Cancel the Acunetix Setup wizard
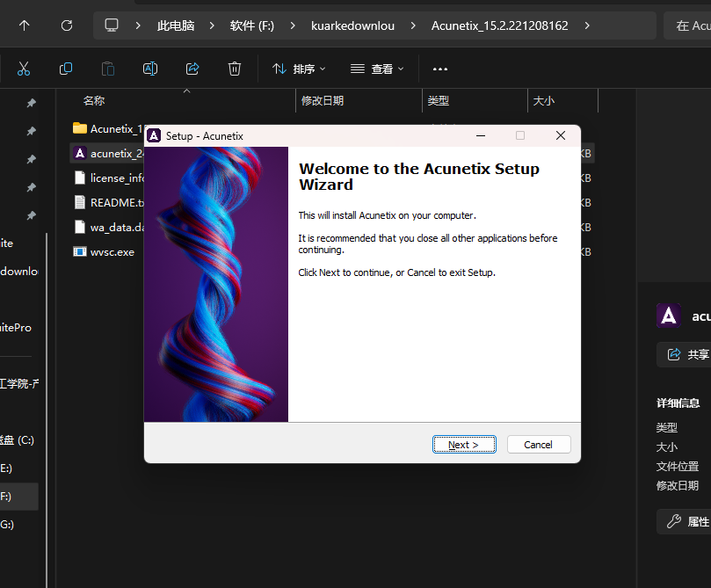711x588 pixels. pyautogui.click(x=539, y=445)
